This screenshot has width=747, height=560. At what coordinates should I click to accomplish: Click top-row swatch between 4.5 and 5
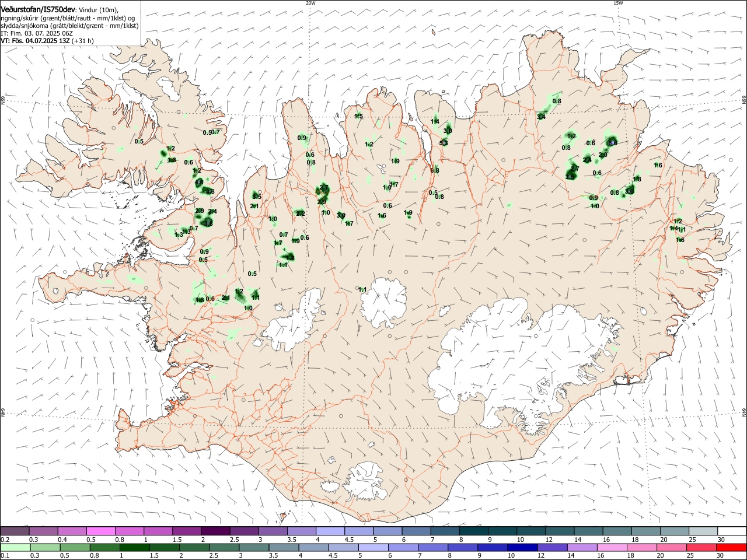(x=359, y=531)
